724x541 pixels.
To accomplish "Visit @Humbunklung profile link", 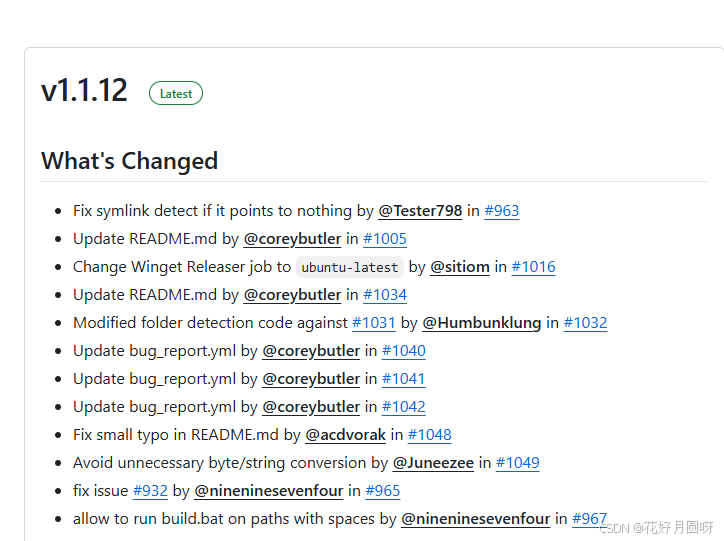I will pyautogui.click(x=482, y=323).
